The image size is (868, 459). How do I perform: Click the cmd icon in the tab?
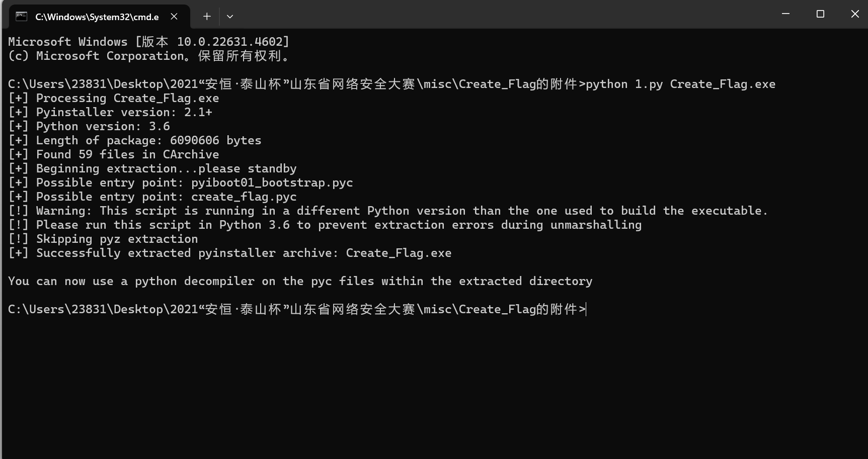tap(21, 17)
